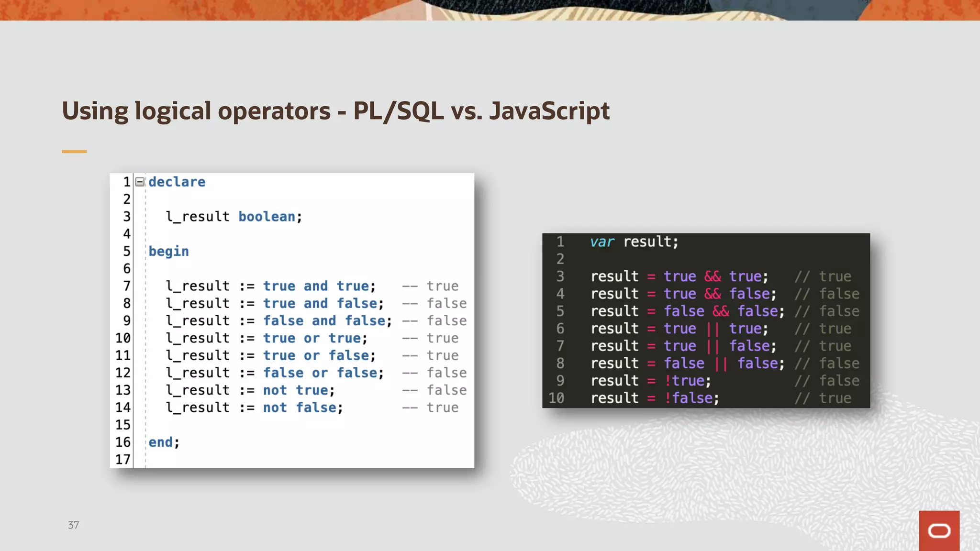Click the '-- true' comment on PL/SQL line 7
This screenshot has height=551, width=980.
click(x=430, y=286)
